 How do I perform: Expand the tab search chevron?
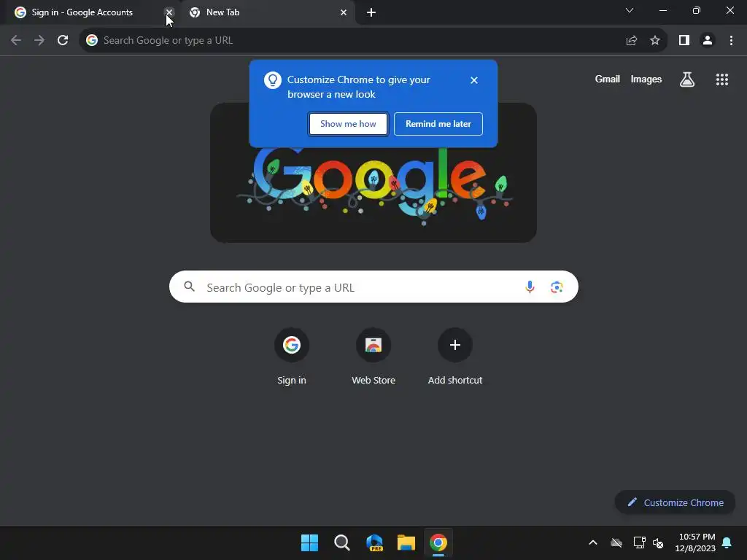click(630, 10)
